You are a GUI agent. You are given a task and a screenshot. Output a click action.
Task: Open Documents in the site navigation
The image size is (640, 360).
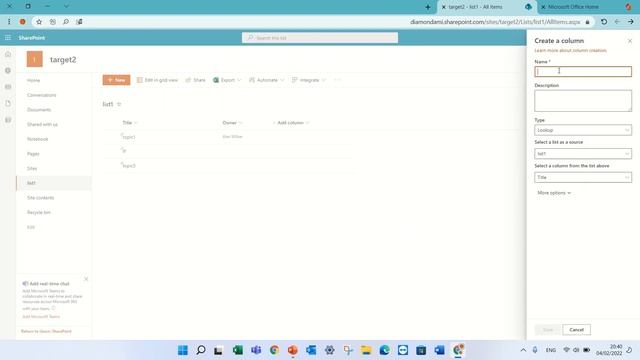click(x=39, y=110)
